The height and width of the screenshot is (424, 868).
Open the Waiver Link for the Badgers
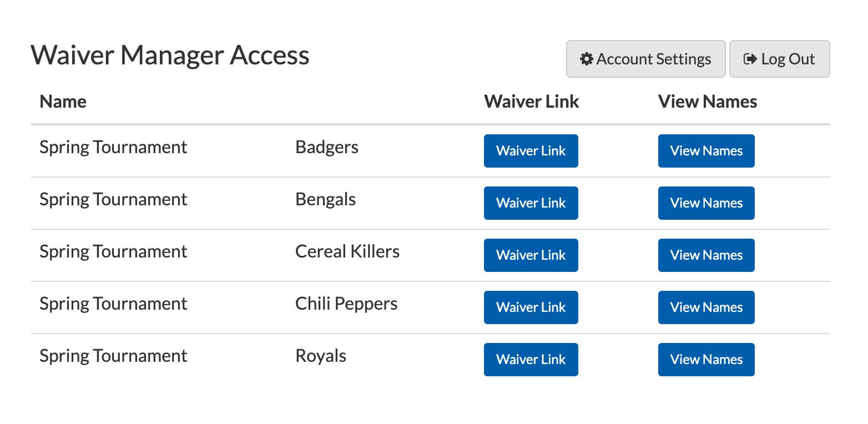point(531,150)
